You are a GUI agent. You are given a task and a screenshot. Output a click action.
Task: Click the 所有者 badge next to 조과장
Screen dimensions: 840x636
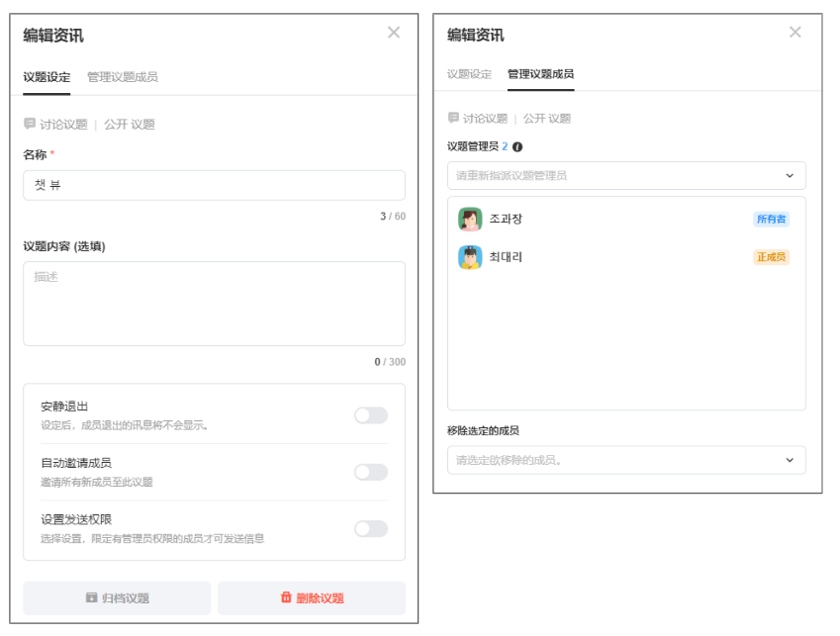tap(772, 220)
